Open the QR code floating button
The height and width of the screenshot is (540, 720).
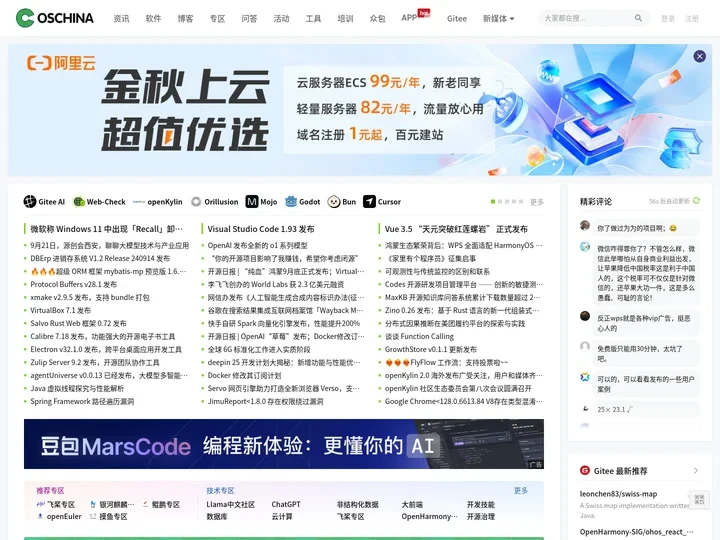click(x=699, y=500)
